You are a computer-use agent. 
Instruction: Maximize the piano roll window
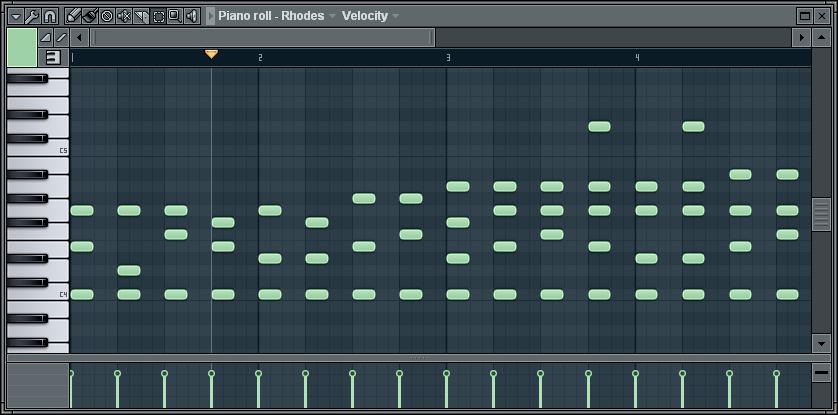pos(805,16)
